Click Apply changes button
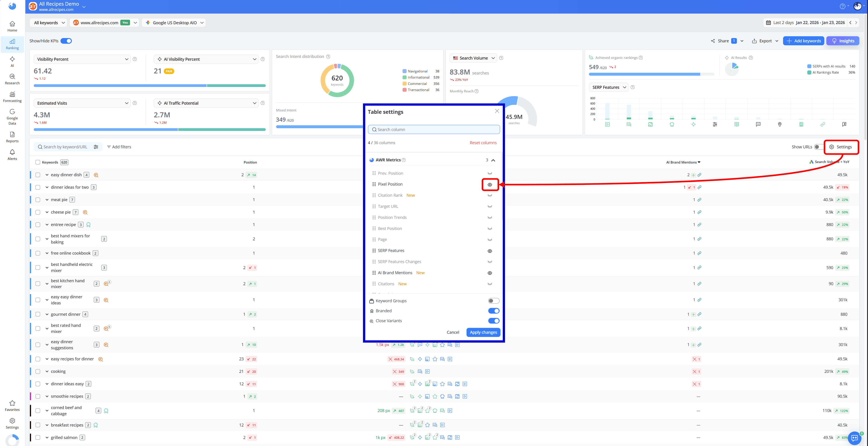 pyautogui.click(x=483, y=332)
